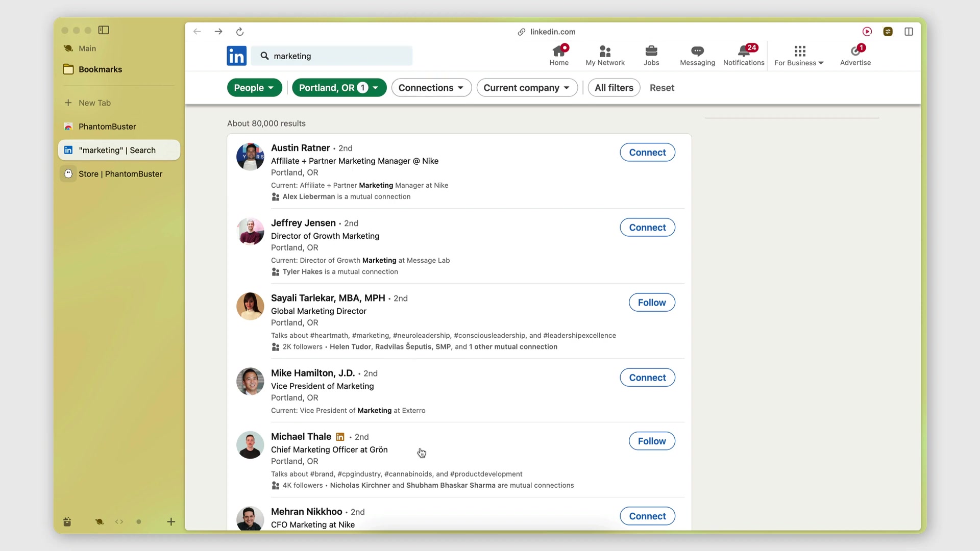Viewport: 980px width, 551px height.
Task: Click the marketing search input field
Action: click(x=332, y=56)
